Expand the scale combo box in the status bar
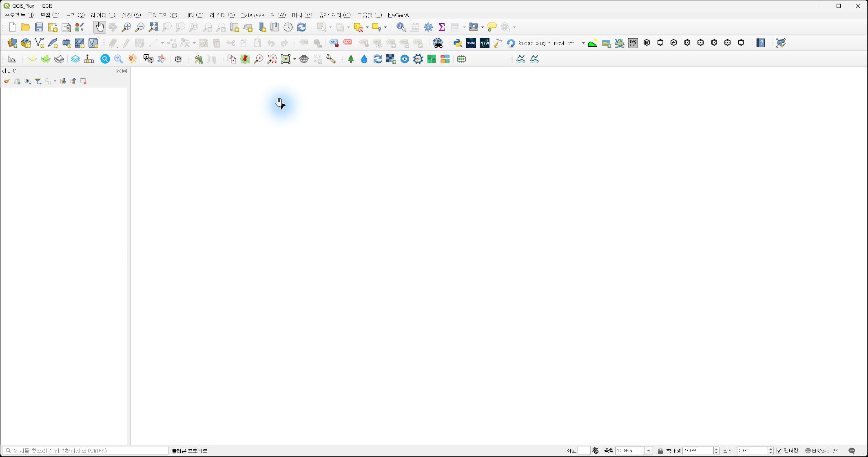This screenshot has height=457, width=868. pyautogui.click(x=648, y=450)
